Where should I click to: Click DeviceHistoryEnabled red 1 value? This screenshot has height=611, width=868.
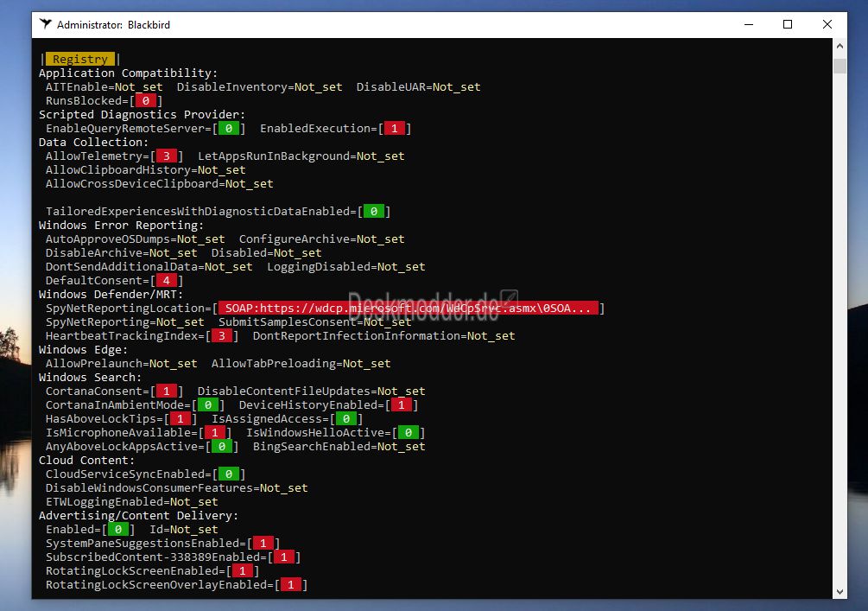(402, 405)
